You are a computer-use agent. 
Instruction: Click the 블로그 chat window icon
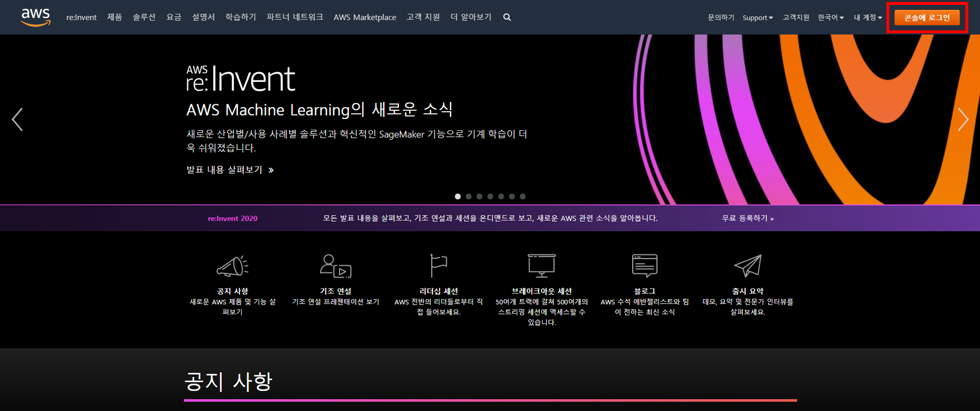point(644,266)
